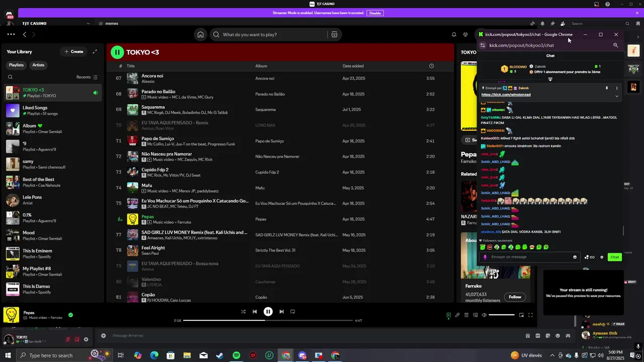Image resolution: width=644 pixels, height=362 pixels.
Task: Toggle Discord microphone mute
Action: pos(67,339)
